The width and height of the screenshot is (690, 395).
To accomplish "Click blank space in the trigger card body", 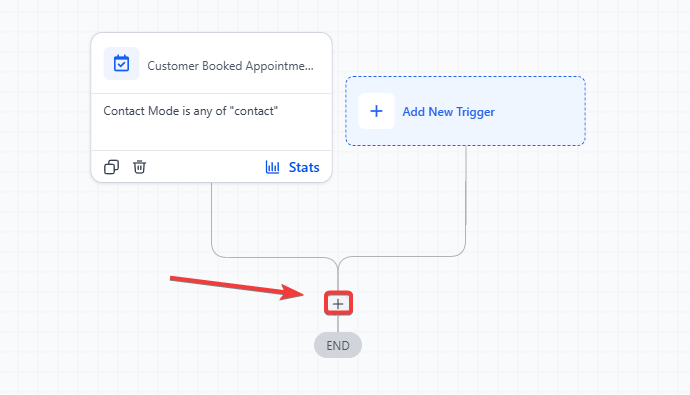I will [211, 134].
